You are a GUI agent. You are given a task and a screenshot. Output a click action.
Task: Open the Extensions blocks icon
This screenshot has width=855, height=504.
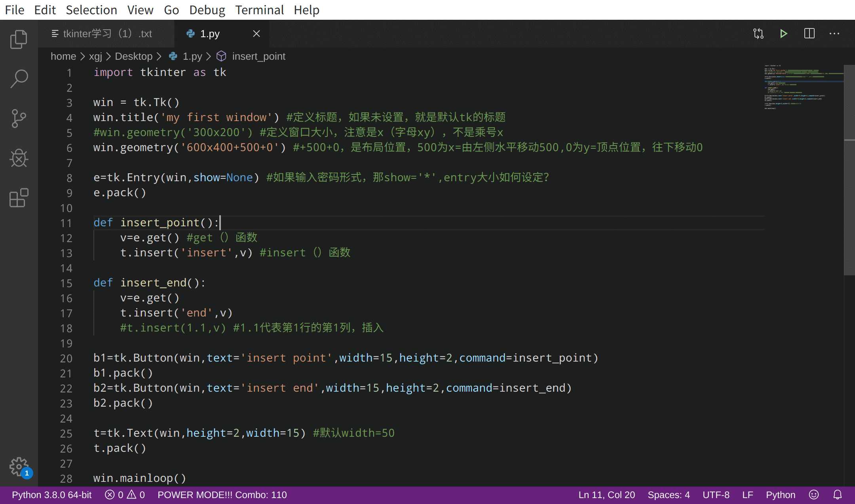click(x=19, y=197)
